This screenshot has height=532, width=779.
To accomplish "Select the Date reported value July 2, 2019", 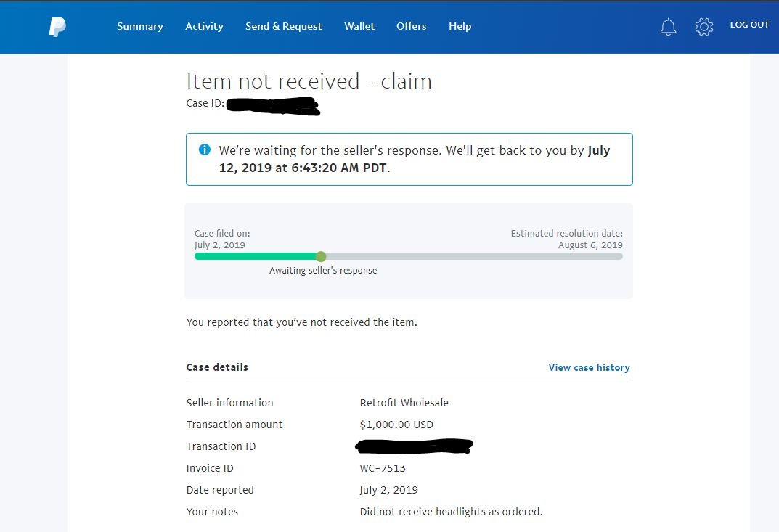I will point(388,490).
